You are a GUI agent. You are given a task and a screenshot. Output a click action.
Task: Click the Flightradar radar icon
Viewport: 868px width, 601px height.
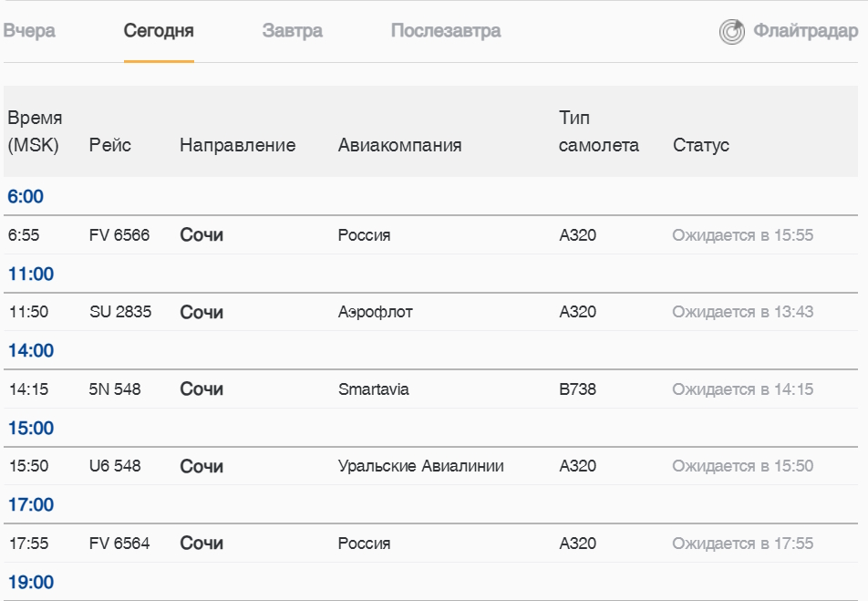732,32
